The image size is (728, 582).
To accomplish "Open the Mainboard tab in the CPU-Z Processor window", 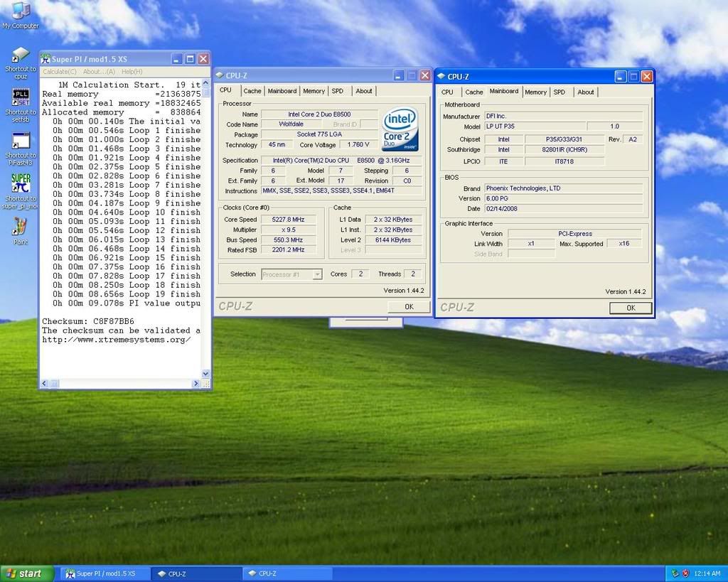I will pyautogui.click(x=282, y=91).
